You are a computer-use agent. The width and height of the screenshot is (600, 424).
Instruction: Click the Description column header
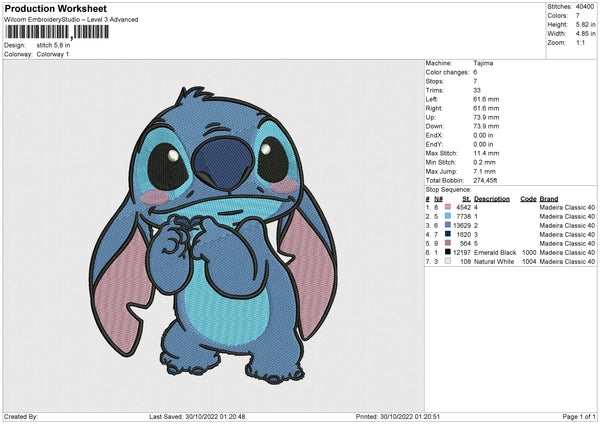pos(491,198)
